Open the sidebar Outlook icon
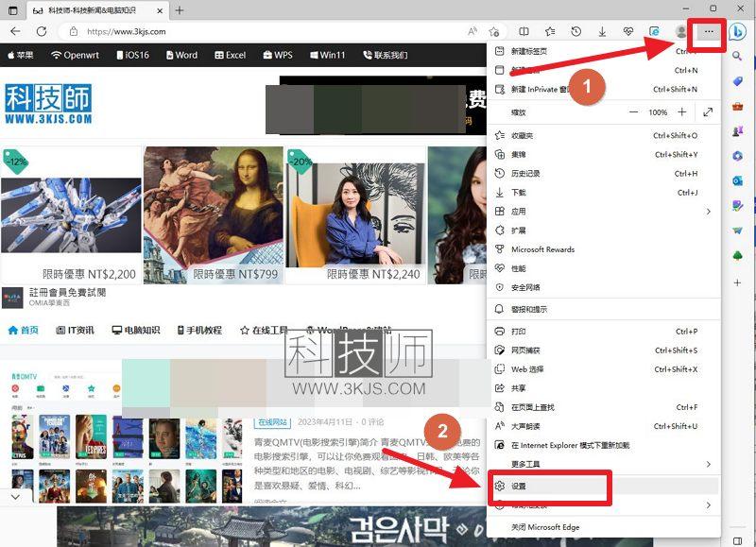The image size is (756, 547). [x=737, y=180]
